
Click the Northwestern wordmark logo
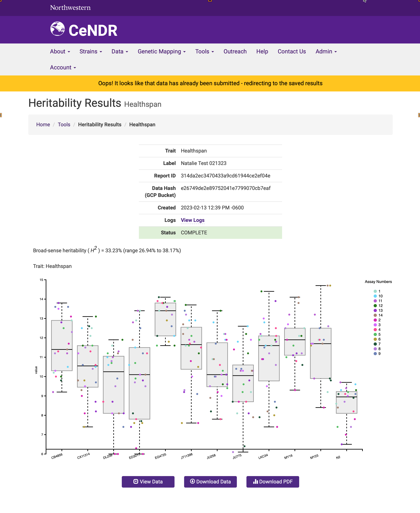70,8
